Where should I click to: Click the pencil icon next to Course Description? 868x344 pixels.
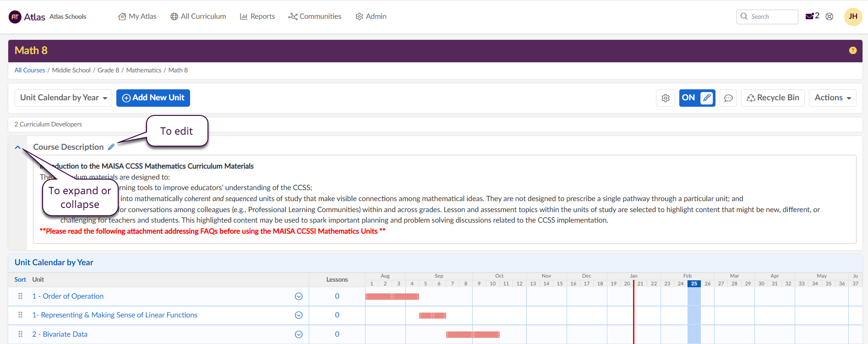(111, 147)
